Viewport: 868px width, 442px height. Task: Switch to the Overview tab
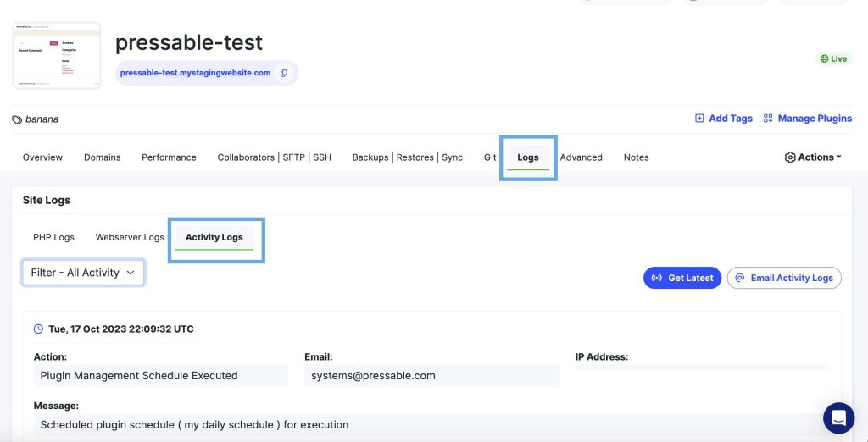click(x=42, y=157)
